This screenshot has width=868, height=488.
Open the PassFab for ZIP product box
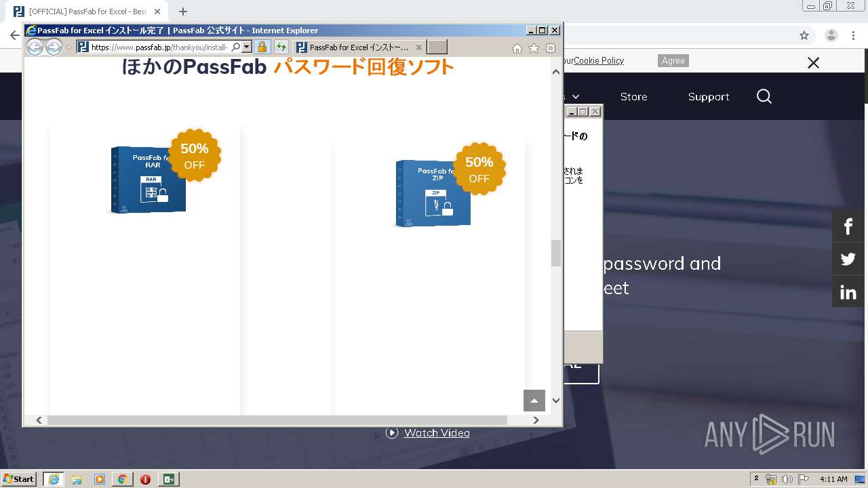433,194
